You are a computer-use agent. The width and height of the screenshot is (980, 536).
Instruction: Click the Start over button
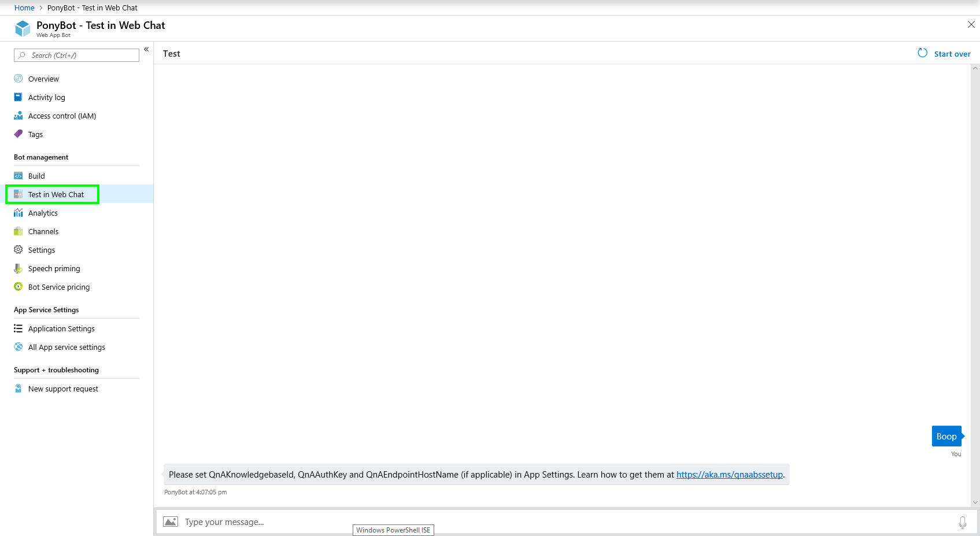tap(944, 54)
